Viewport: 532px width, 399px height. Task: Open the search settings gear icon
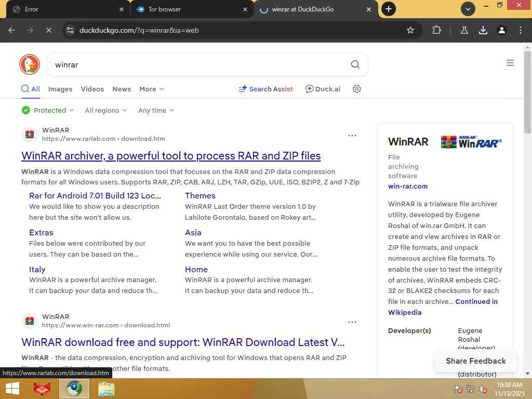click(356, 89)
